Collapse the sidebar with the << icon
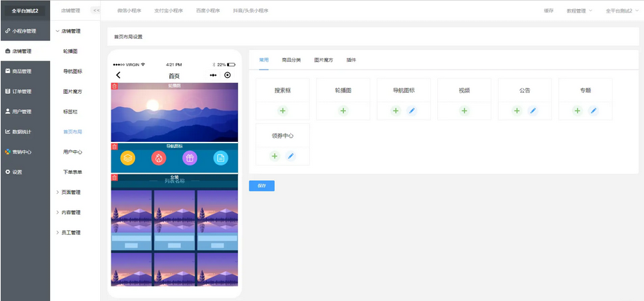The width and height of the screenshot is (644, 301). tap(96, 10)
